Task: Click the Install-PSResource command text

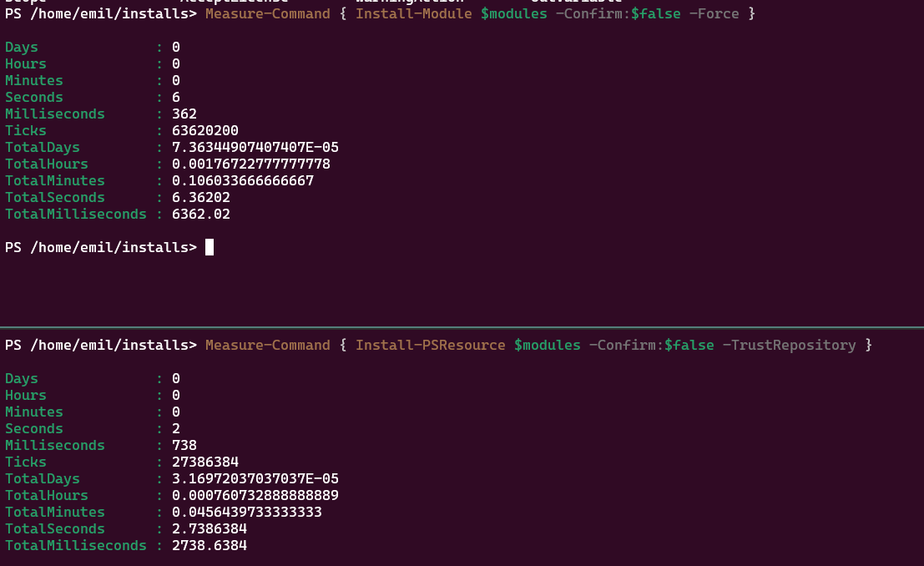Action: coord(430,345)
